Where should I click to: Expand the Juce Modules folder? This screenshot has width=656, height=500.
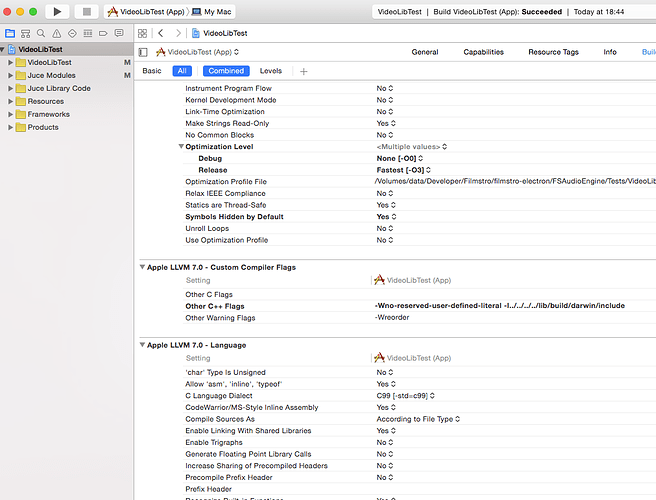(x=10, y=75)
